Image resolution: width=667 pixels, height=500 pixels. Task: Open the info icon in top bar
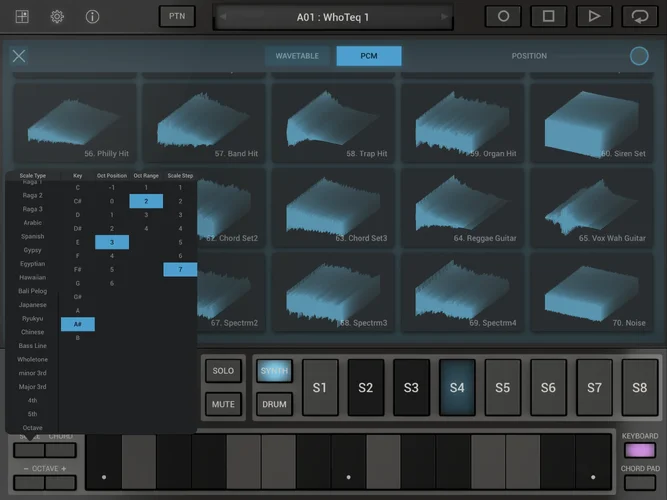click(x=92, y=16)
